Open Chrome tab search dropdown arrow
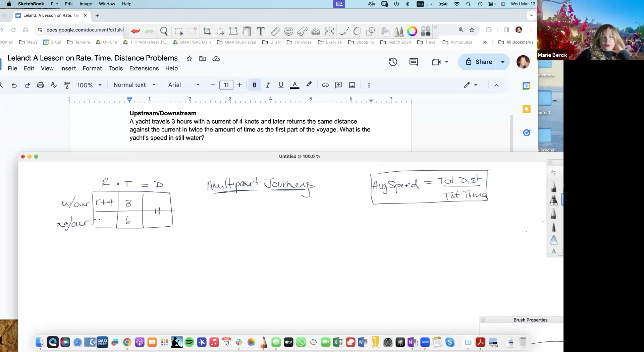Screen dimensions: 644x352 pyautogui.click(x=531, y=15)
